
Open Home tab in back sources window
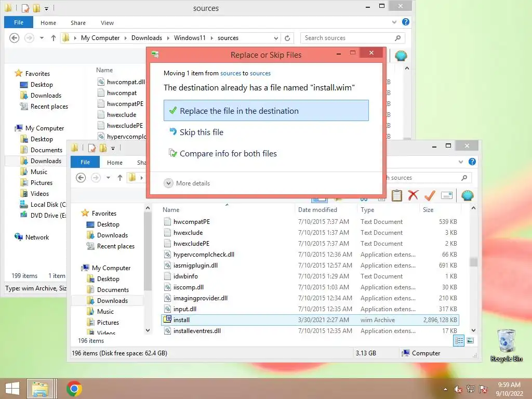pyautogui.click(x=48, y=23)
